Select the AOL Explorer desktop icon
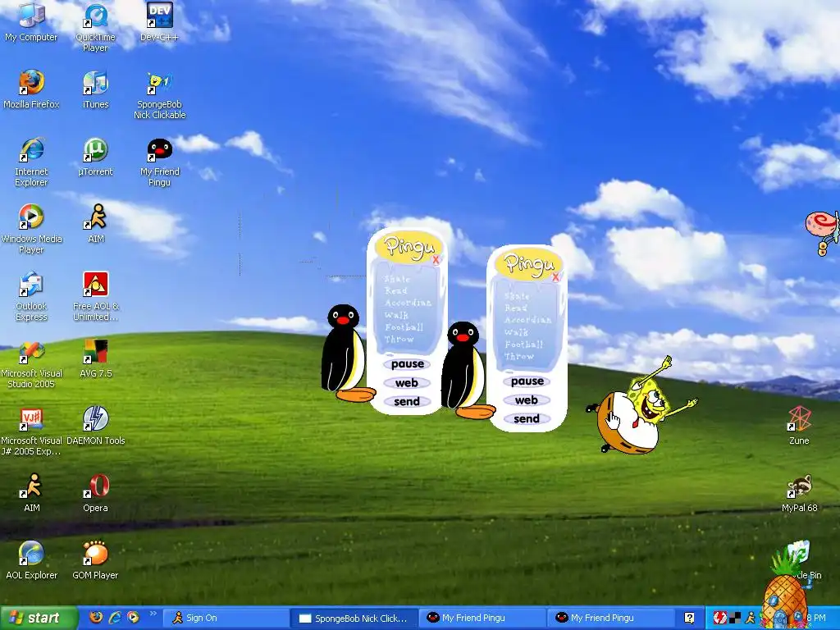Screen dimensions: 840x630 pyautogui.click(x=31, y=559)
